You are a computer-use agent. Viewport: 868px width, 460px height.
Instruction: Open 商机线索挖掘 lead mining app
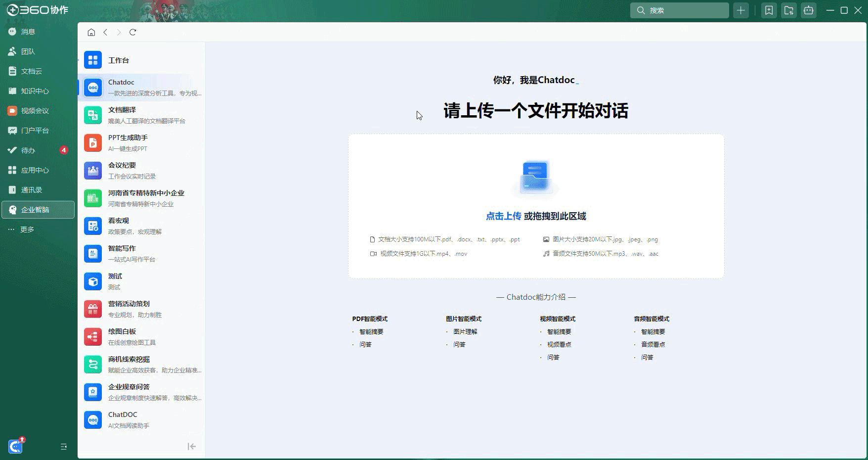[141, 365]
